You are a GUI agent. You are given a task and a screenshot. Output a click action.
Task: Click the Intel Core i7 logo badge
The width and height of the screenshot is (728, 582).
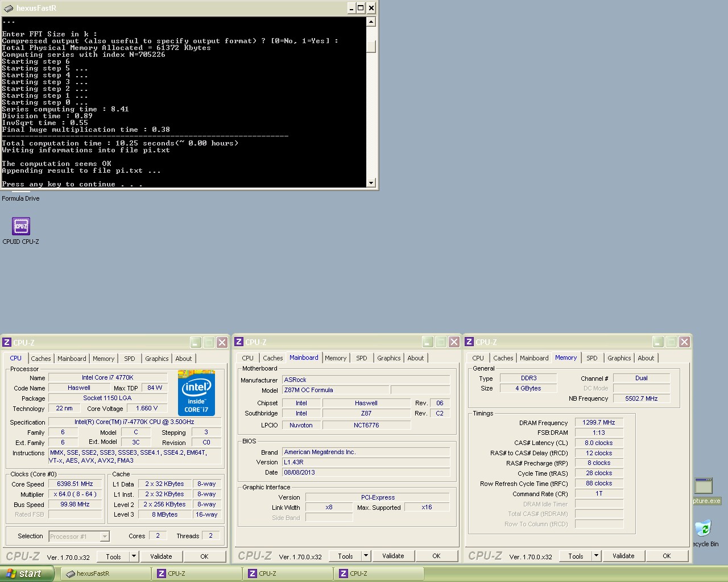point(196,393)
